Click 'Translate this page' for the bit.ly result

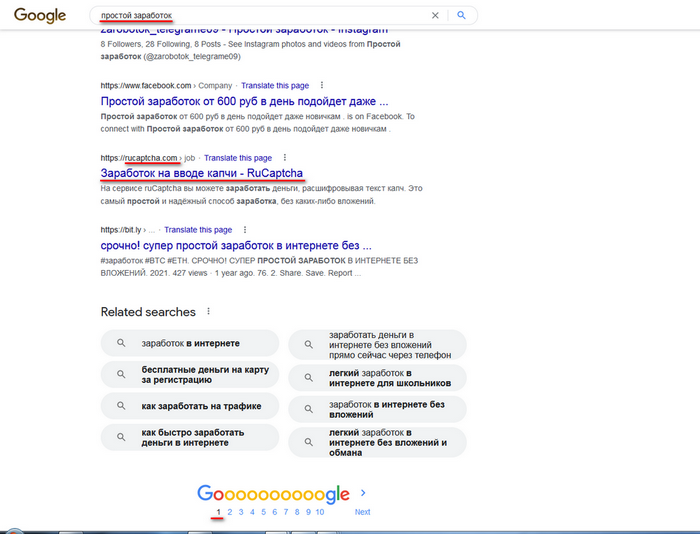click(x=198, y=230)
